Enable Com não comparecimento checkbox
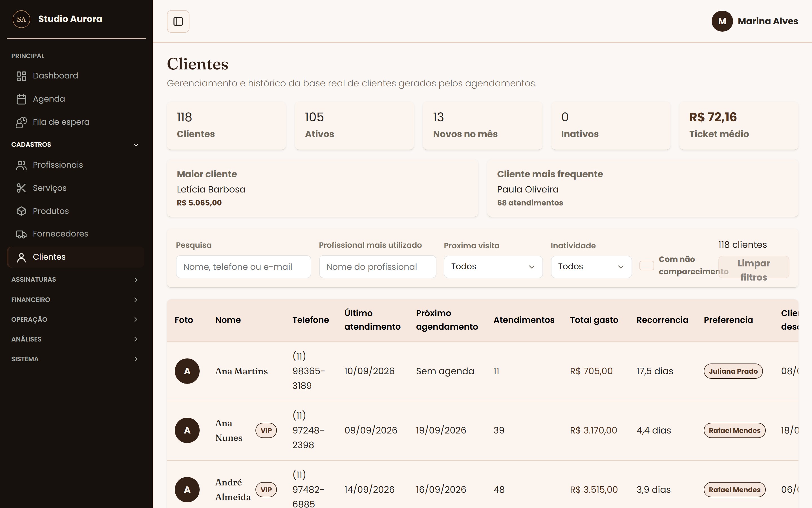 [x=646, y=265]
